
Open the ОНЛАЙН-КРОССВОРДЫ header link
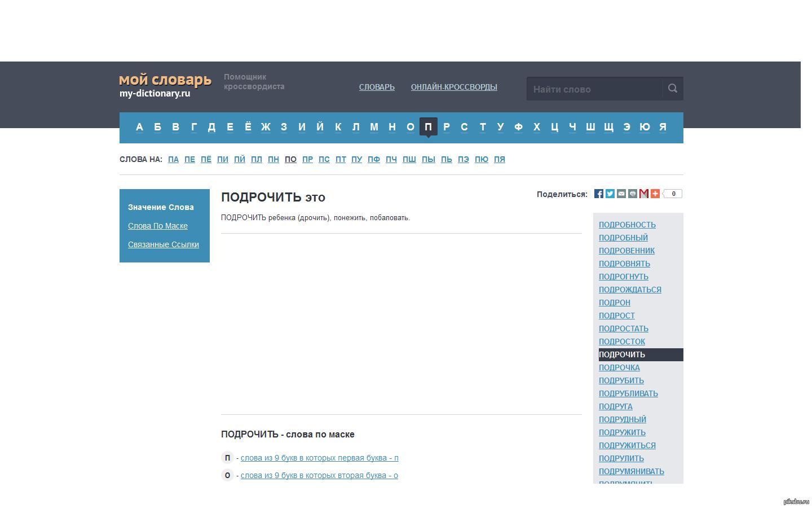tap(454, 87)
